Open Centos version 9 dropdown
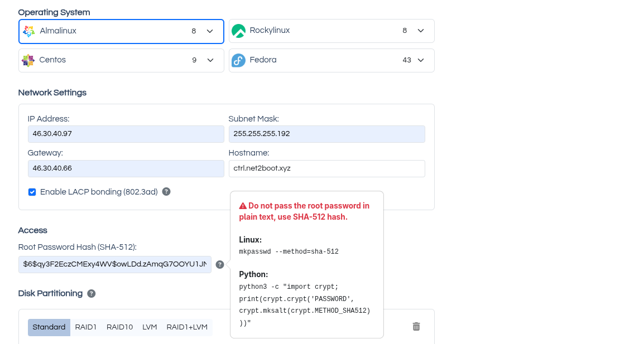The image size is (644, 344). [x=210, y=60]
